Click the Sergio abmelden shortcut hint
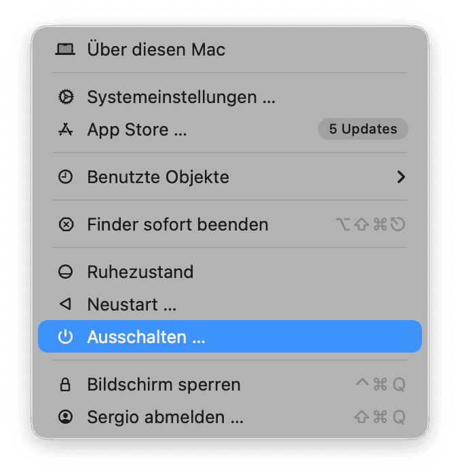The height and width of the screenshot is (476, 460). coord(380,417)
